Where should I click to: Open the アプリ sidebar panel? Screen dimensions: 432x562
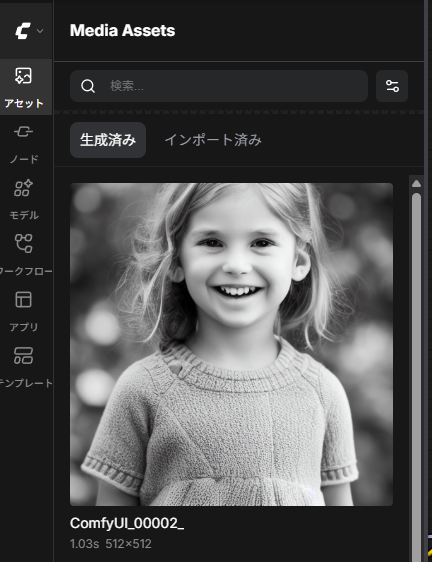pos(24,311)
